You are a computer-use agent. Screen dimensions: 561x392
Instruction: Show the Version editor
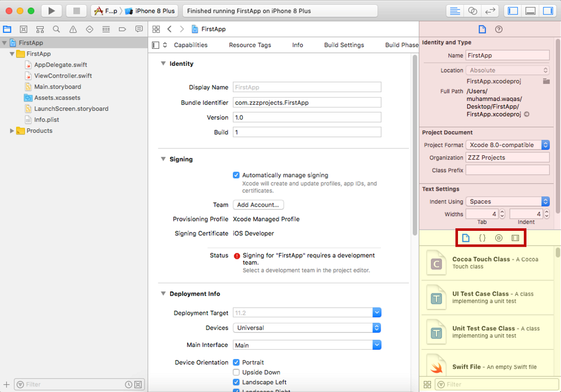pos(490,11)
